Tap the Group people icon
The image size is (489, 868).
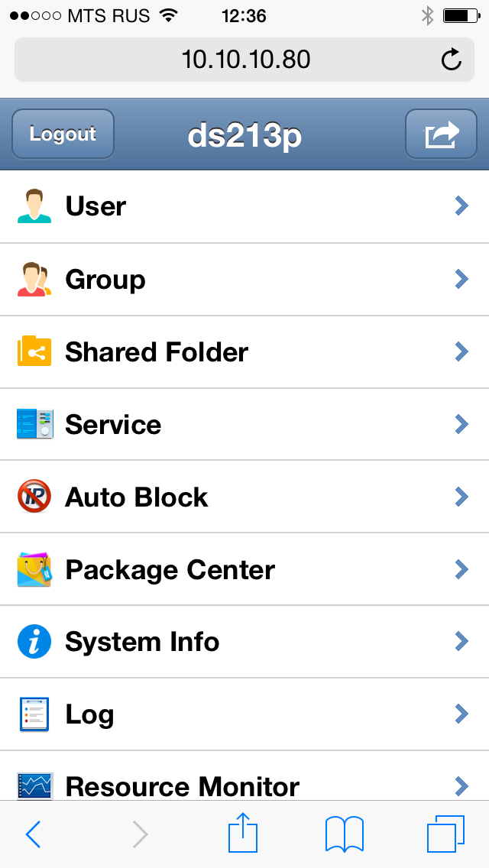[34, 279]
